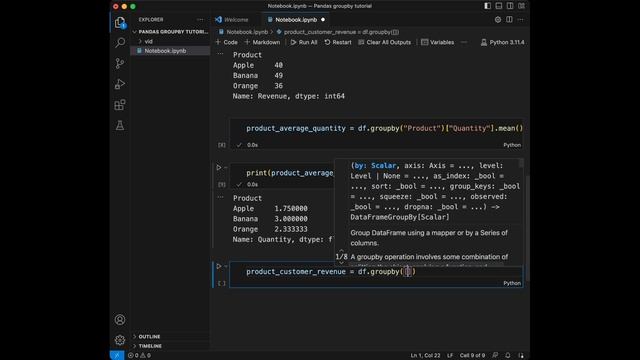
Task: Open errors and warnings count in status bar
Action: click(x=139, y=356)
